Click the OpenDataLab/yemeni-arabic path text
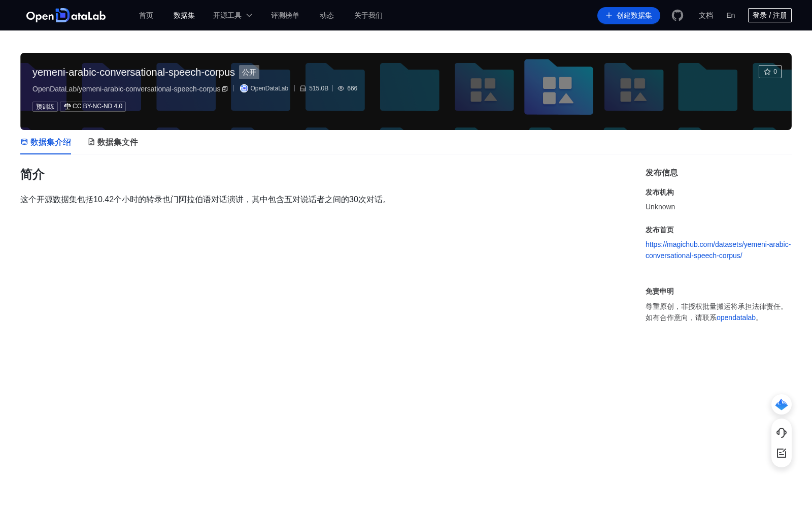Image resolution: width=812 pixels, height=508 pixels. 126,89
